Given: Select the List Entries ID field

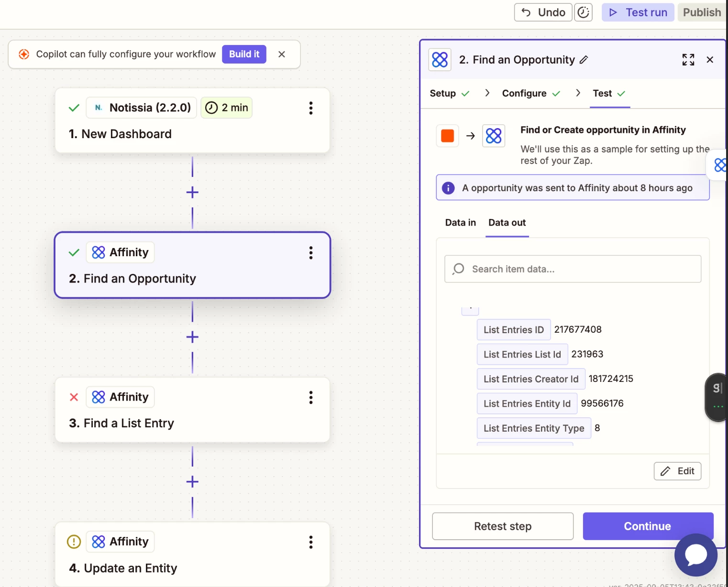Looking at the screenshot, I should click(x=514, y=330).
